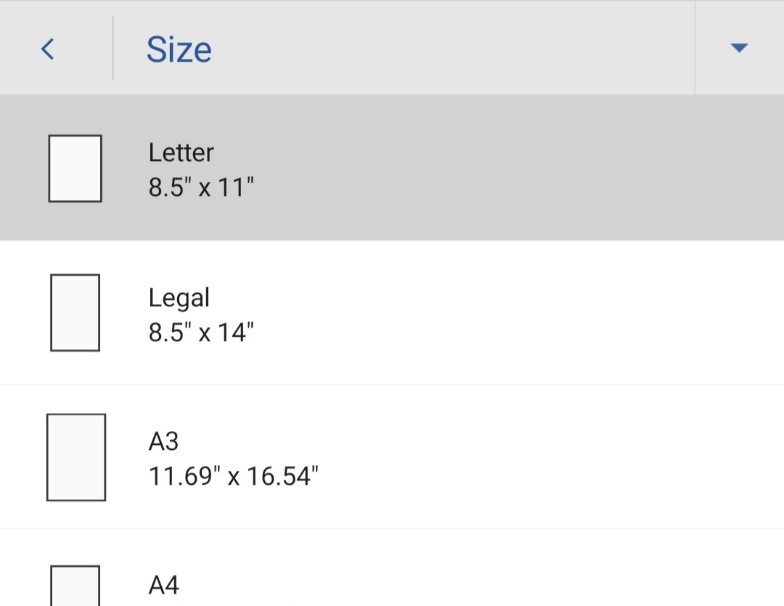Go back using the left chevron
The image size is (784, 606).
click(x=47, y=49)
